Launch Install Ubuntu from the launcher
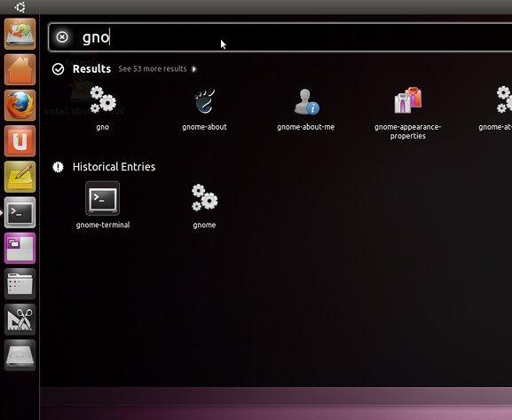512x420 pixels. tap(20, 34)
